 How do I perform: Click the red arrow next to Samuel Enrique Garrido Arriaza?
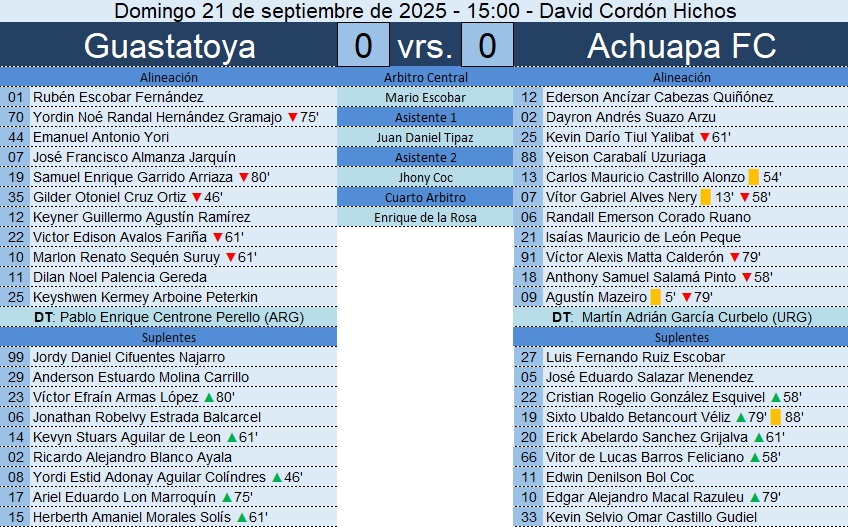243,177
